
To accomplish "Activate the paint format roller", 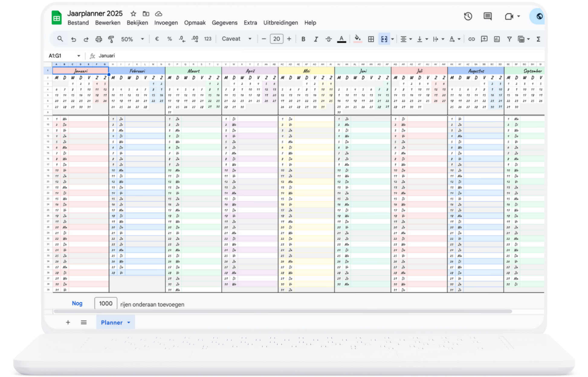I will click(111, 39).
